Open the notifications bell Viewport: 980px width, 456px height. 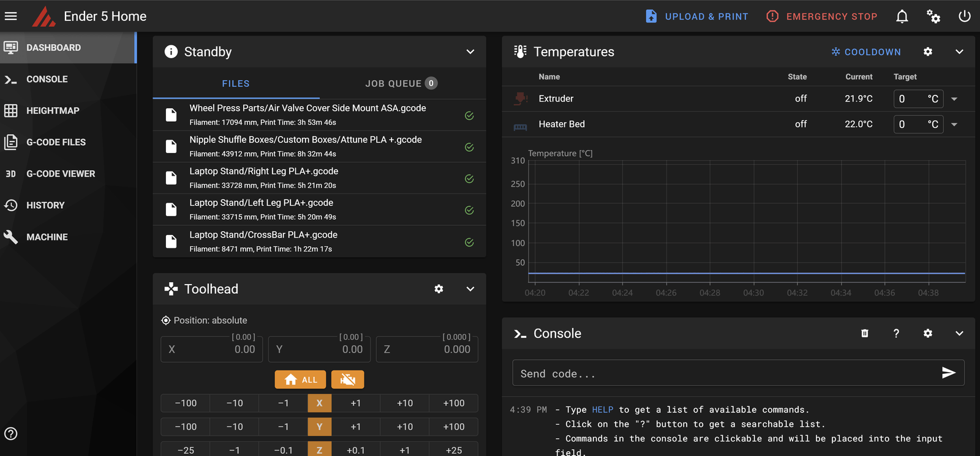(x=902, y=17)
